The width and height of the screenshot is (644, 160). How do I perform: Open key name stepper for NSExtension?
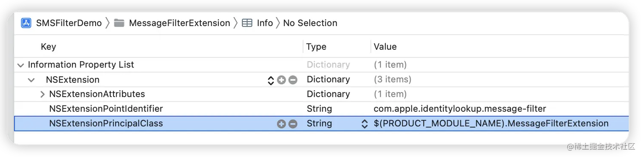pyautogui.click(x=270, y=80)
